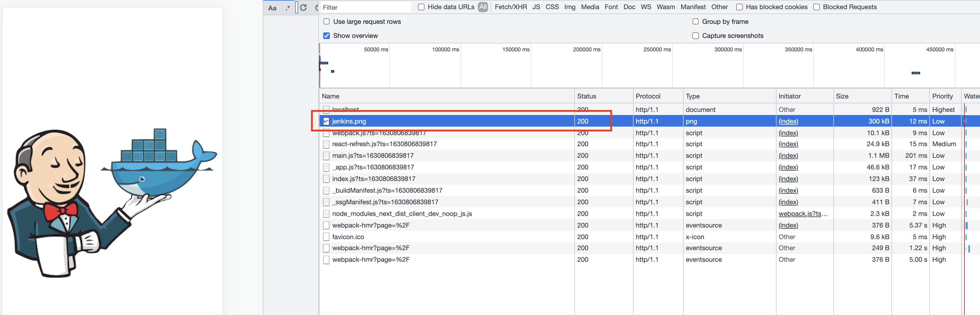Filter requests by Fetch/XHR
This screenshot has height=315, width=980.
pos(510,7)
